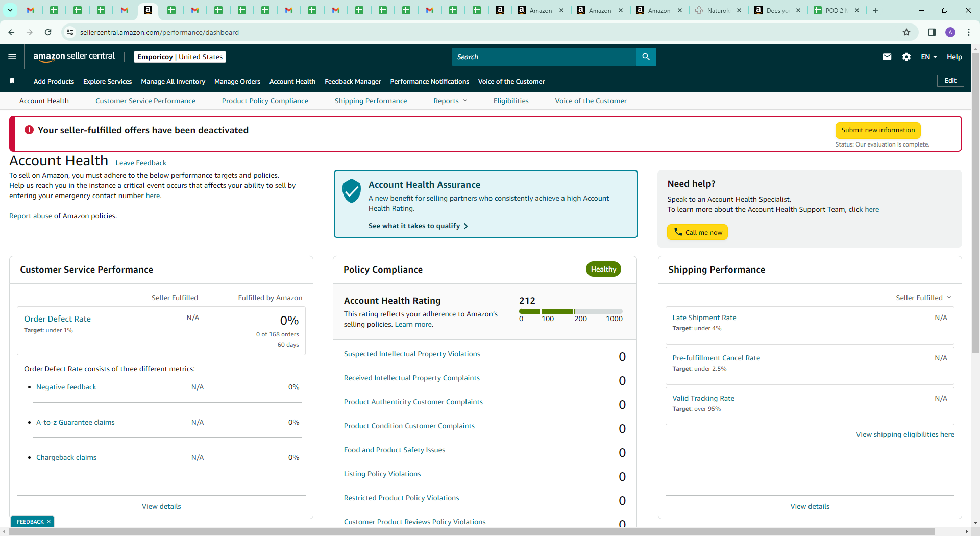View site information icon in address bar
This screenshot has height=536, width=980.
[x=70, y=32]
